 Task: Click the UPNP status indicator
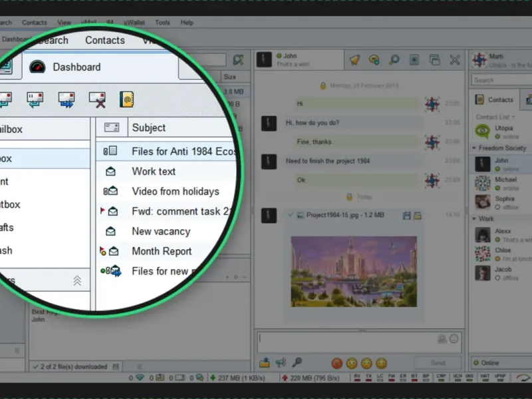coord(500,378)
